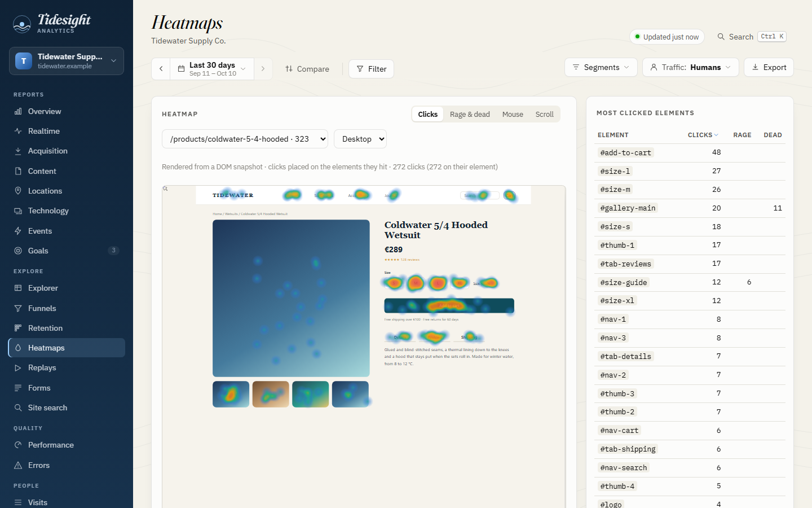Open the Last 30 days date picker
812x508 pixels.
[212, 69]
